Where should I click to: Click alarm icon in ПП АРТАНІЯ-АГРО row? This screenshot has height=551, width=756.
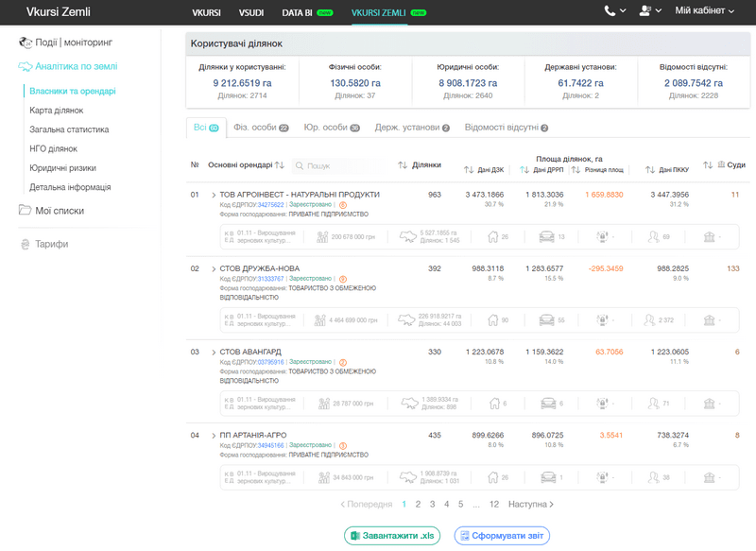click(602, 477)
